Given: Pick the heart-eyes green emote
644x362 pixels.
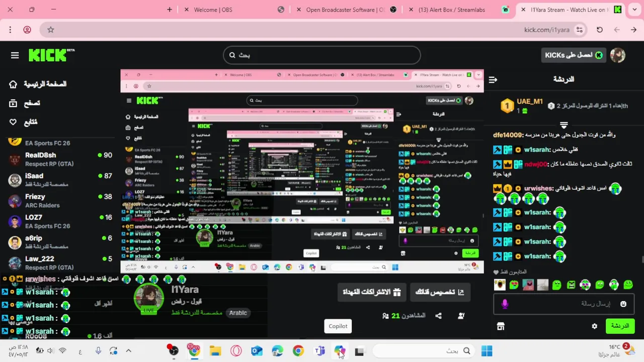Looking at the screenshot, I should click(514, 285).
